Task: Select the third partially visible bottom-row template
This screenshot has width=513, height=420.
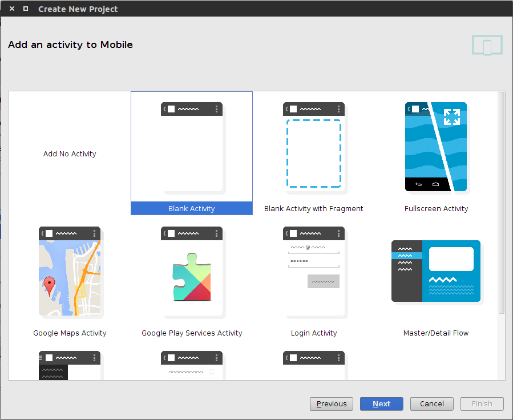Action: (314, 365)
